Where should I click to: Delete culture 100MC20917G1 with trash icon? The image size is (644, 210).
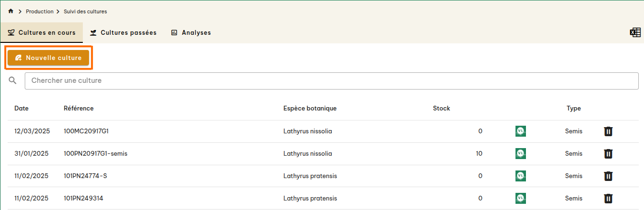608,131
